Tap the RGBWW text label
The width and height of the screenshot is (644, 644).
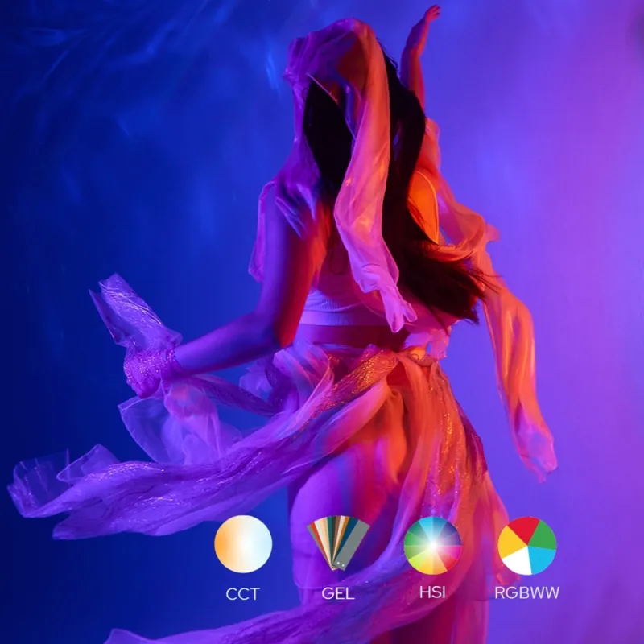pos(527,594)
